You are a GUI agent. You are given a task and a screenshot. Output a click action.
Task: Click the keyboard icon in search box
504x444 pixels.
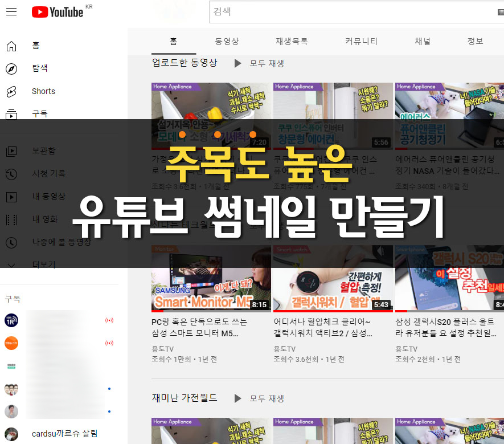tap(501, 12)
